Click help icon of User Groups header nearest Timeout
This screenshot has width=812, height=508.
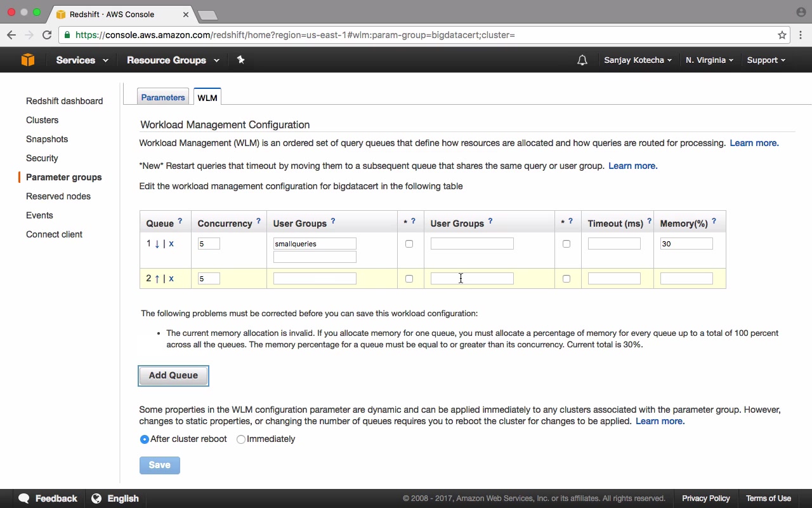[x=490, y=221]
